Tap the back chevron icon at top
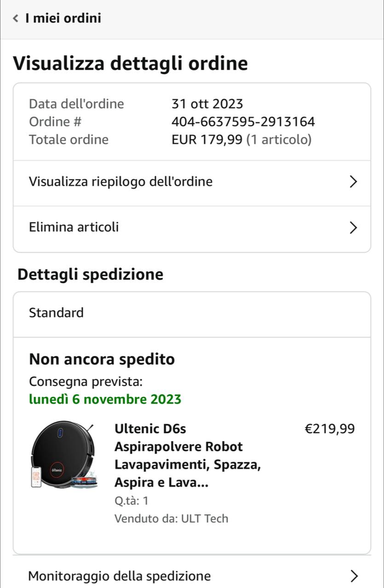Screen dimensions: 384x588 16,18
